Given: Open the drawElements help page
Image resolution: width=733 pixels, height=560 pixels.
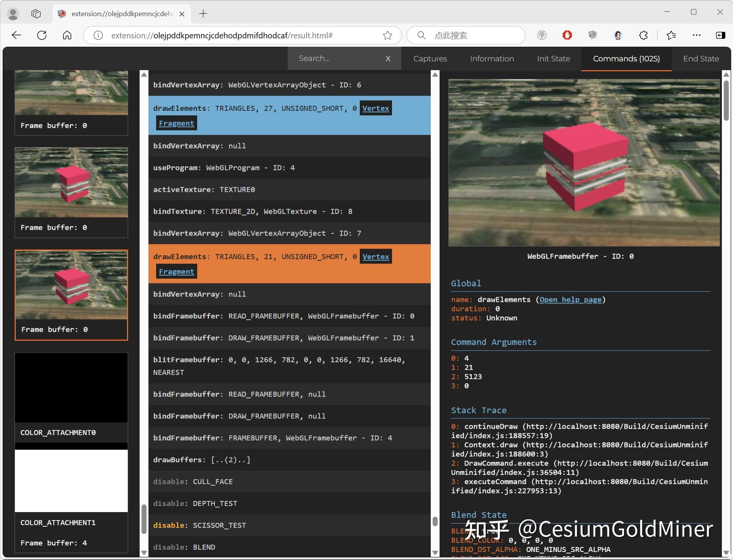Looking at the screenshot, I should tap(571, 300).
